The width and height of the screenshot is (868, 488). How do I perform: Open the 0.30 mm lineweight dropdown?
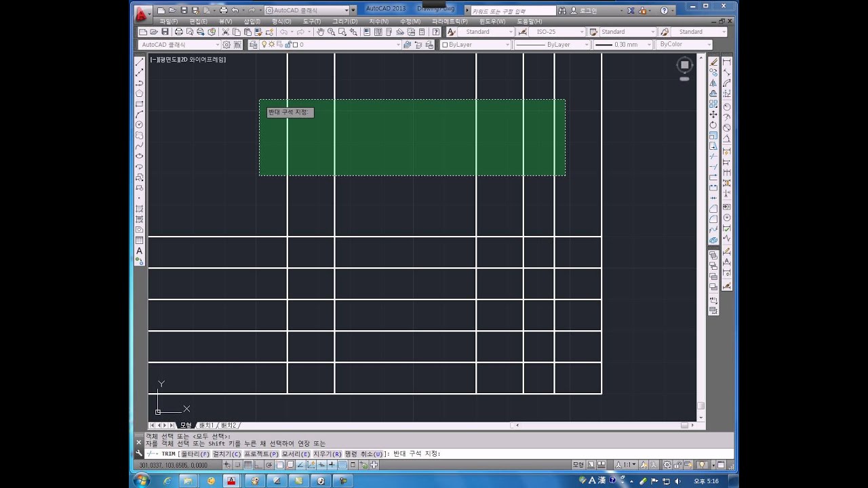[x=623, y=45]
